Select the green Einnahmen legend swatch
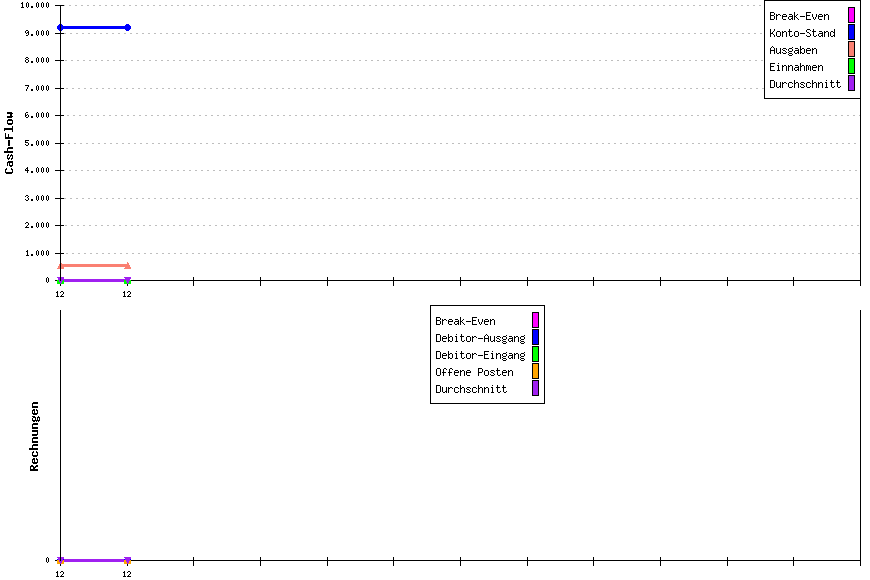The image size is (870, 580). (x=851, y=67)
